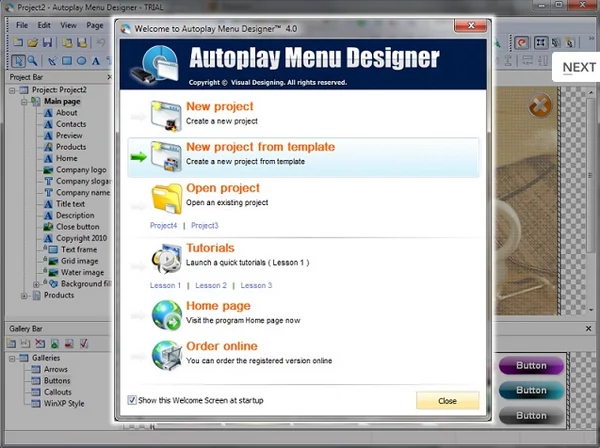
Task: Click the Close button in welcome dialog
Action: tap(447, 401)
